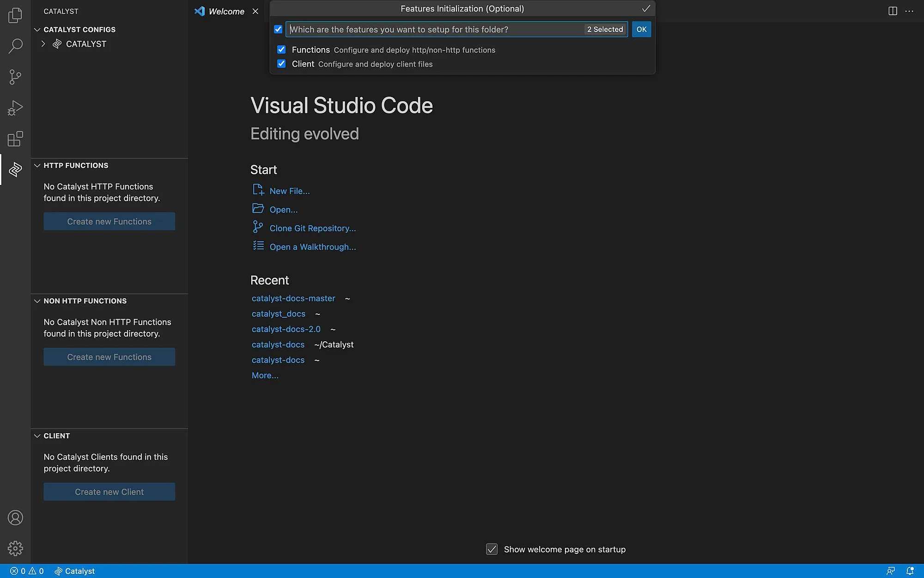Click the Open a Walkthrough icon
The height and width of the screenshot is (578, 924).
[258, 246]
